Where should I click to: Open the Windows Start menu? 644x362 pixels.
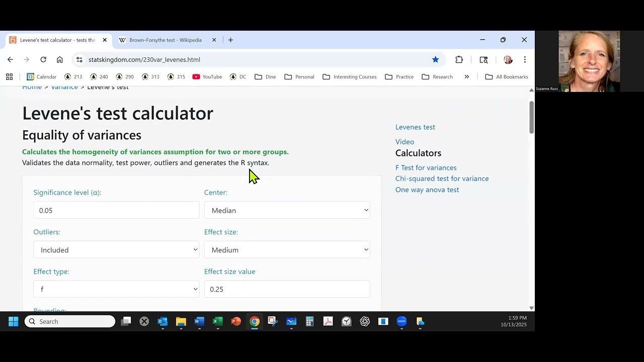coord(13,321)
